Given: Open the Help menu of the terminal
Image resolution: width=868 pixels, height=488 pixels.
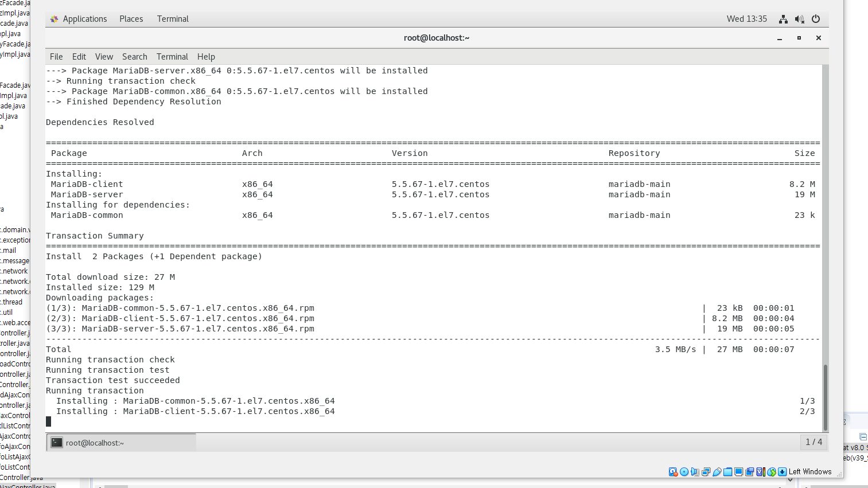Looking at the screenshot, I should click(206, 57).
